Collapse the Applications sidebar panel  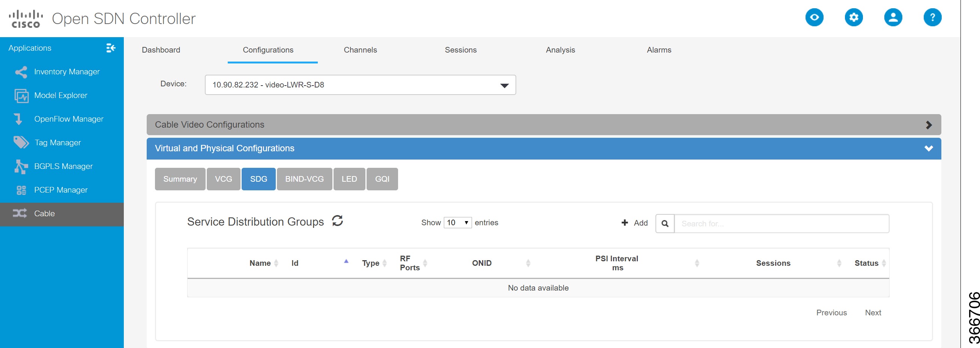[x=111, y=48]
